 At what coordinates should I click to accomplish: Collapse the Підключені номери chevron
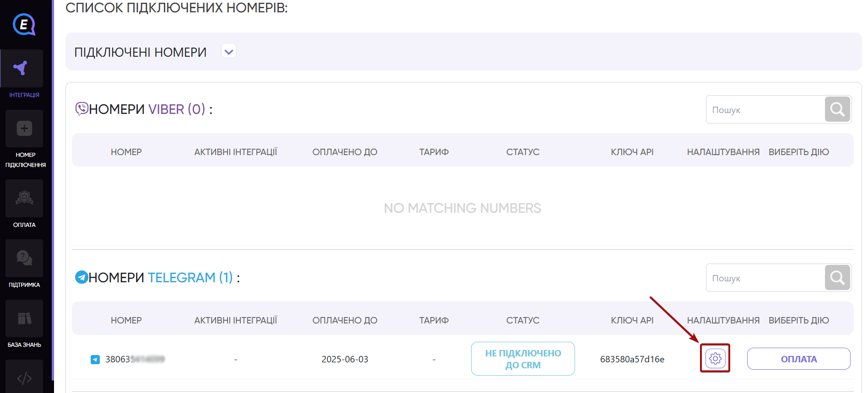click(229, 51)
